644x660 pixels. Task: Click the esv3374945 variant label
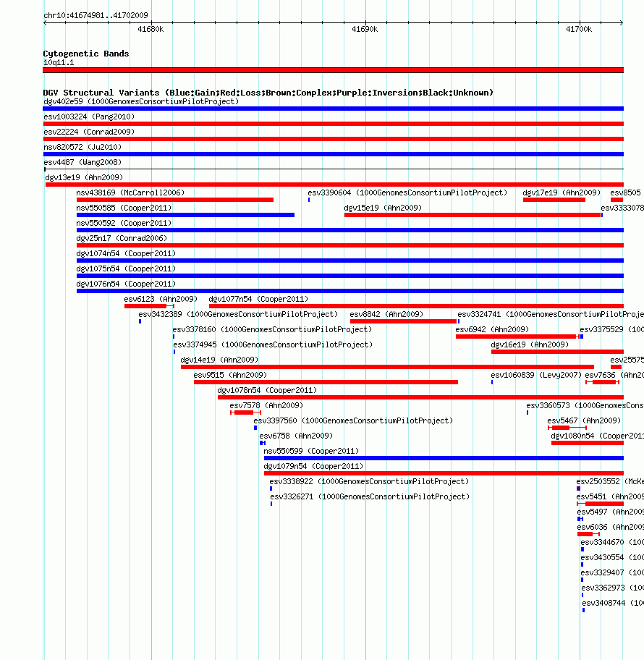point(274,344)
